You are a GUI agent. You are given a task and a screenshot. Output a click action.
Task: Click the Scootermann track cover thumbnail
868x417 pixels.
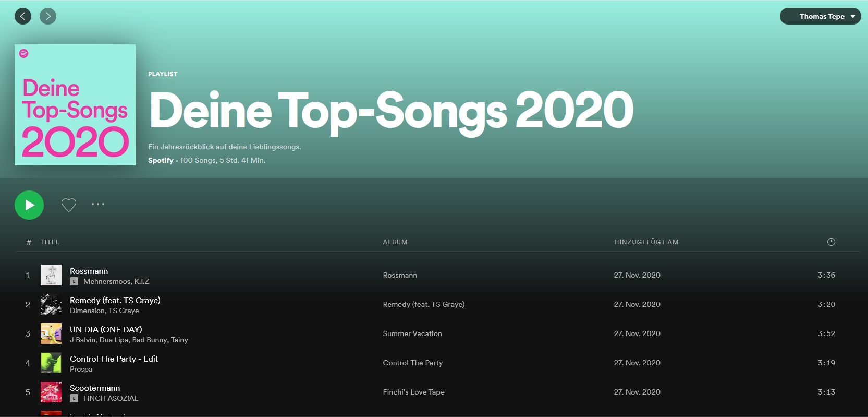[x=51, y=392]
